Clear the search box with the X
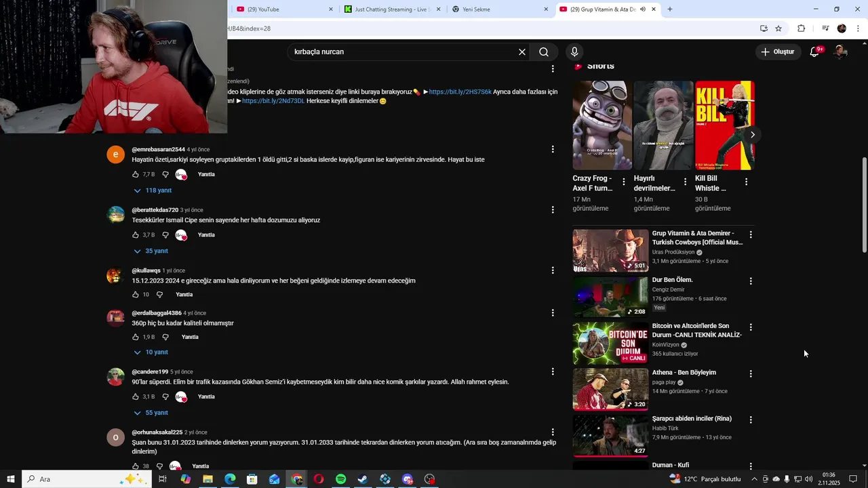868x488 pixels. [x=522, y=52]
